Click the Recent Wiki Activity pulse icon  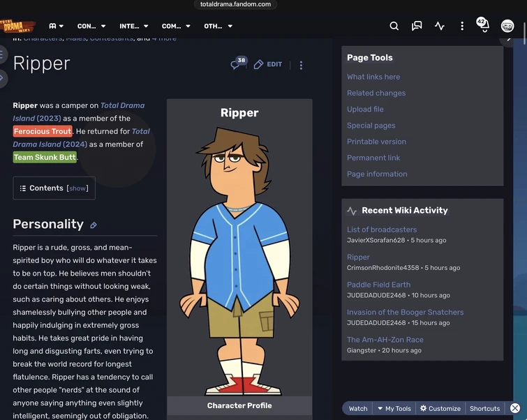[x=352, y=211]
